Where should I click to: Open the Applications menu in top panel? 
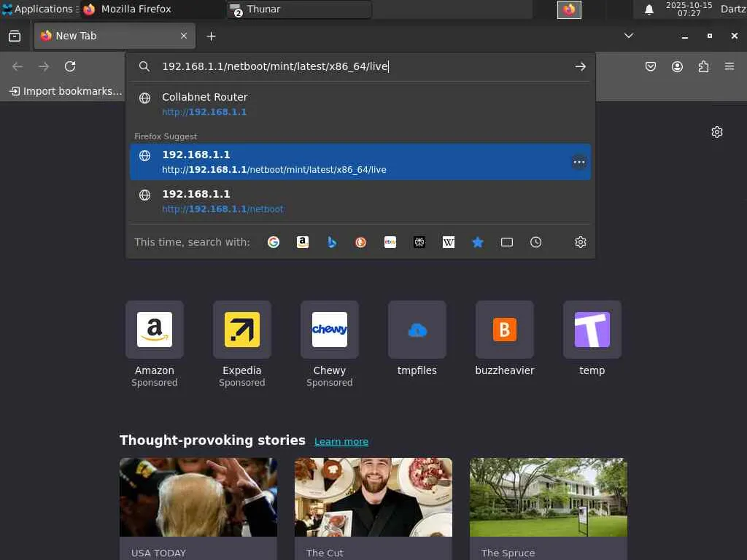(x=39, y=9)
